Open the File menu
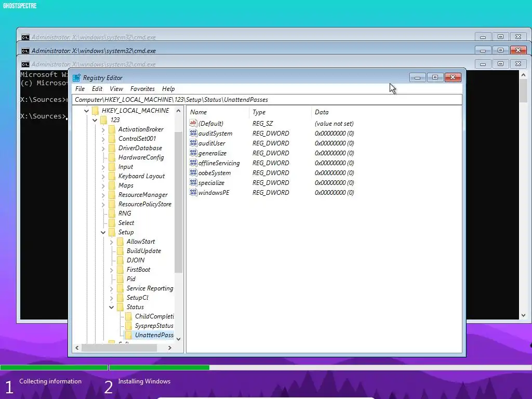The height and width of the screenshot is (399, 532). pos(80,88)
